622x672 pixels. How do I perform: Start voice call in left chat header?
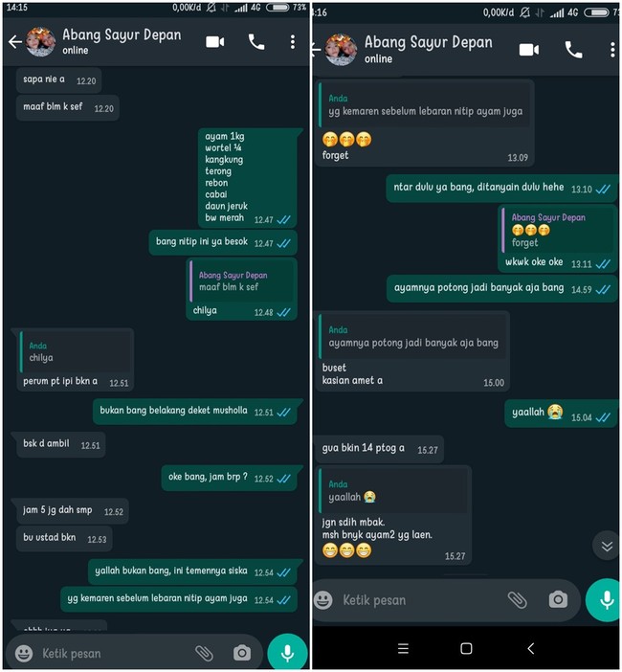coord(256,42)
